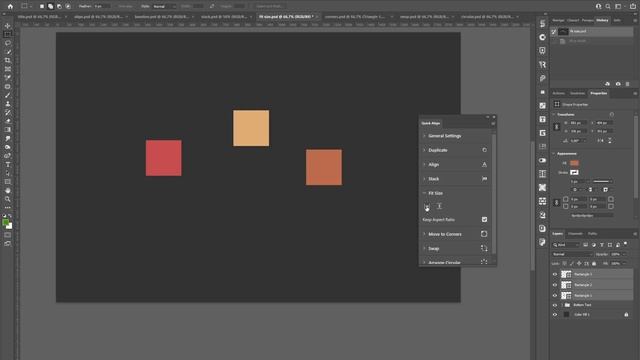Choose Subtract from Selection mode
This screenshot has width=640, height=360.
click(59, 6)
